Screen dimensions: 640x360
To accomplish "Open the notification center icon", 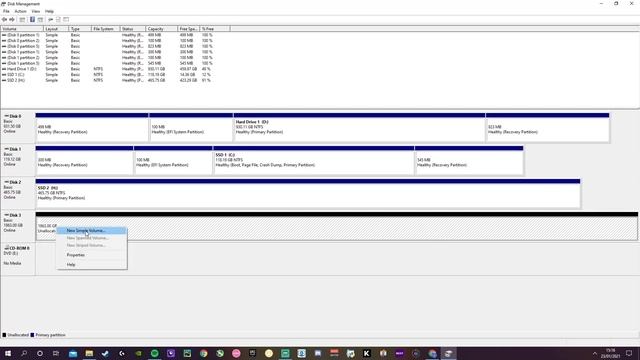I will point(629,353).
